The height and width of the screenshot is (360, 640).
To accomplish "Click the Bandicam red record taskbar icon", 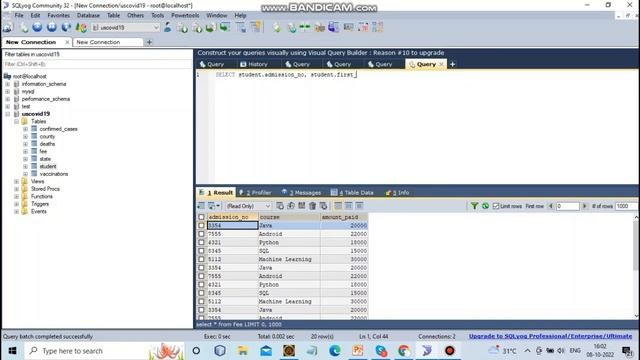I will [x=450, y=351].
